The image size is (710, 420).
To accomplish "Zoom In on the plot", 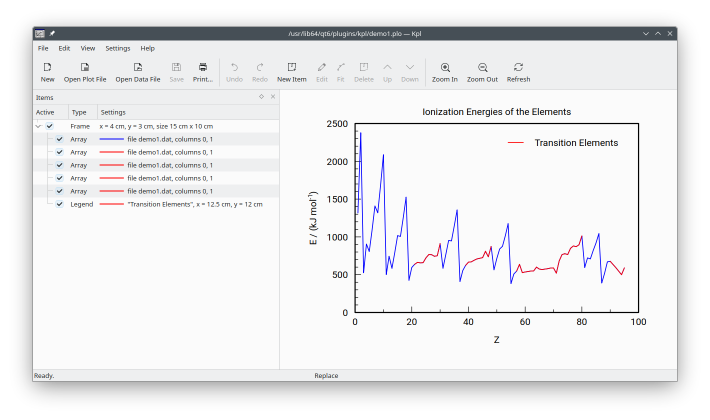I will click(x=445, y=67).
